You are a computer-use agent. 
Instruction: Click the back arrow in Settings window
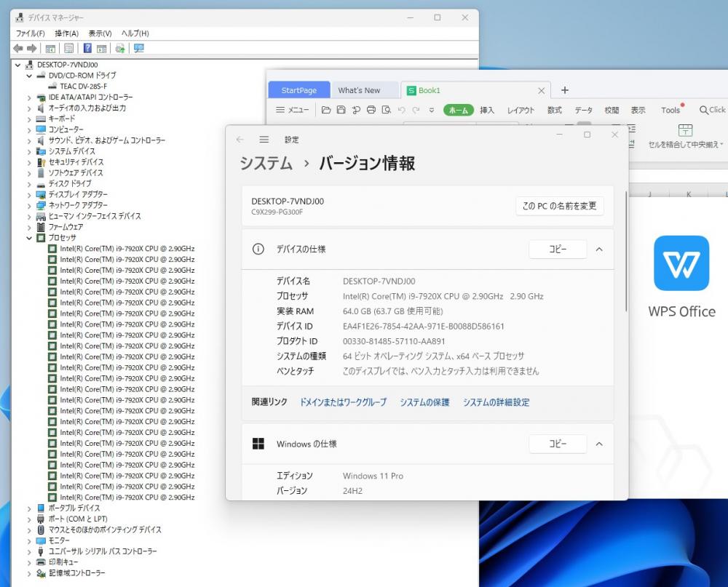pyautogui.click(x=240, y=140)
